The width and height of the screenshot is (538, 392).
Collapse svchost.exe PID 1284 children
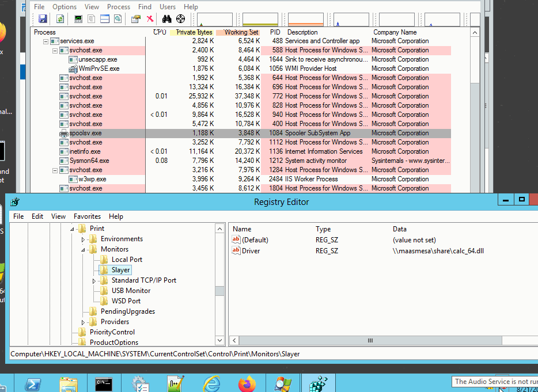click(x=55, y=170)
